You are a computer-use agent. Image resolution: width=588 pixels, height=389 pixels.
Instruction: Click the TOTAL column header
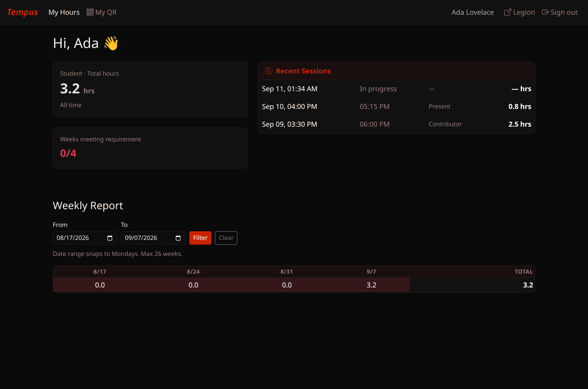[x=524, y=272]
